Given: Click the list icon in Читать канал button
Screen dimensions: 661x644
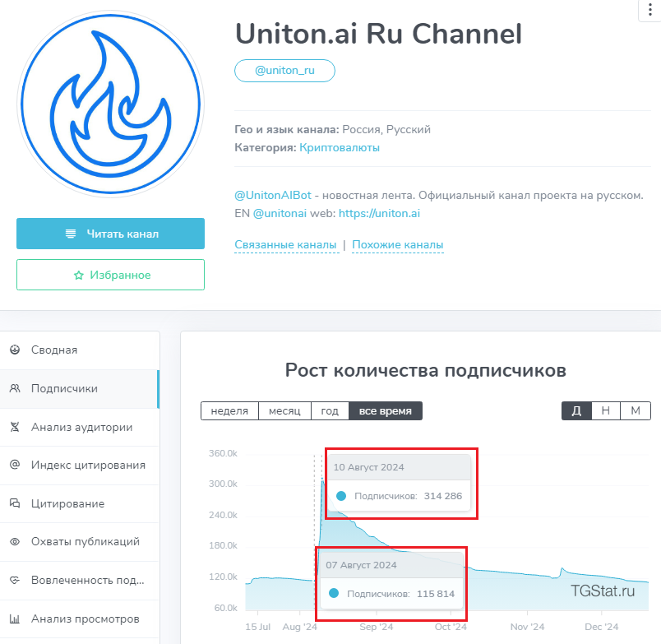Looking at the screenshot, I should pos(71,234).
